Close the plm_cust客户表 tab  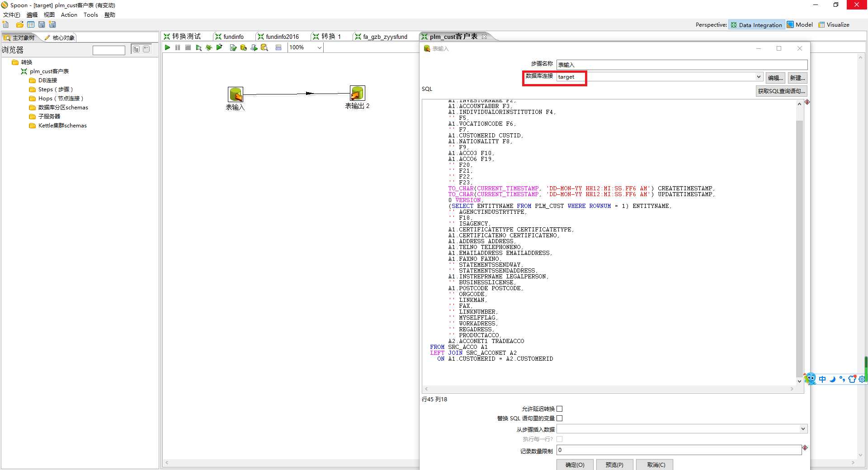pyautogui.click(x=484, y=37)
